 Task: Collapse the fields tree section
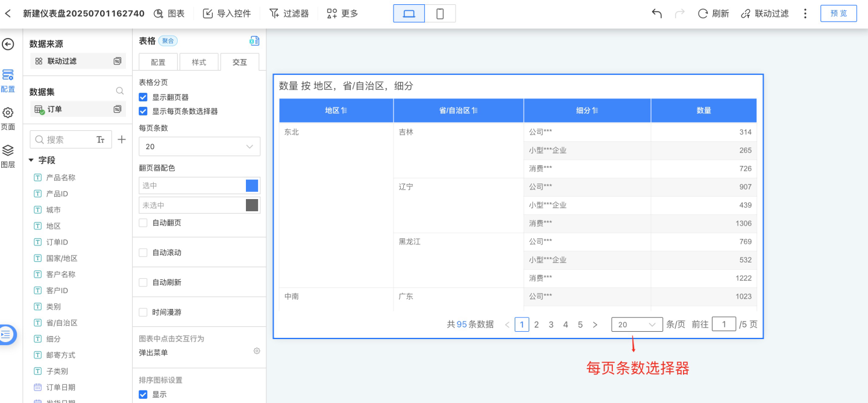pyautogui.click(x=31, y=160)
